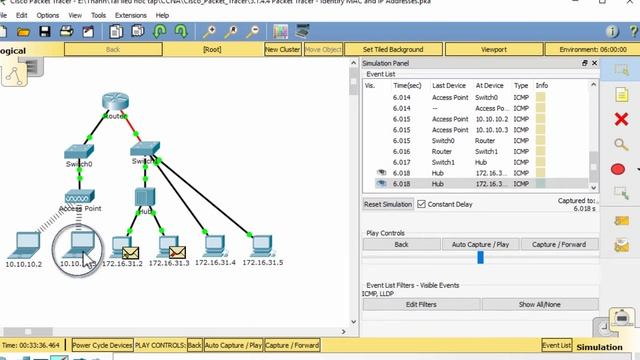Open the Tools menu
This screenshot has height=360, width=640.
[98, 15]
